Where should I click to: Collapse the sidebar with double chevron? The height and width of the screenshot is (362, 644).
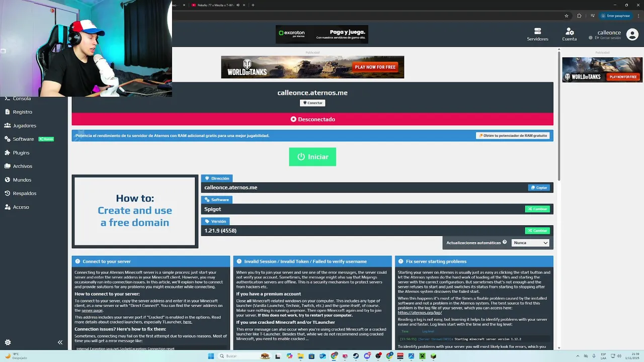coord(60,342)
